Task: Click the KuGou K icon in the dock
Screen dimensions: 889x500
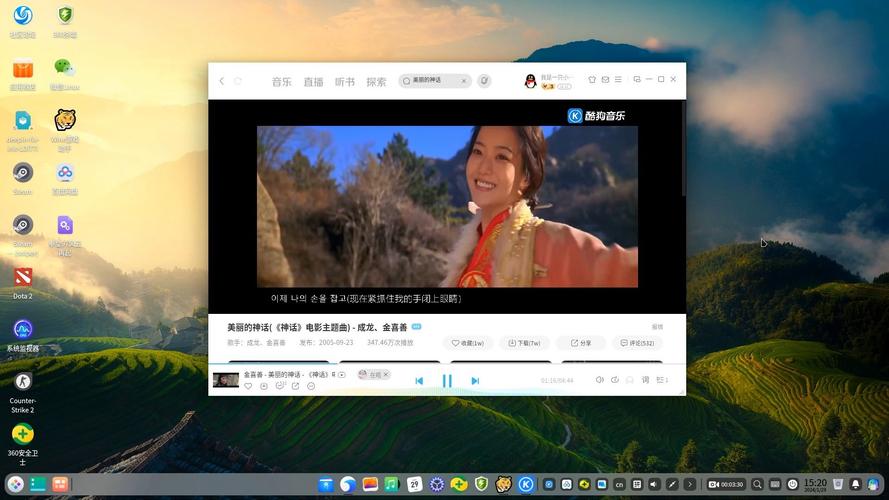Action: click(x=526, y=484)
